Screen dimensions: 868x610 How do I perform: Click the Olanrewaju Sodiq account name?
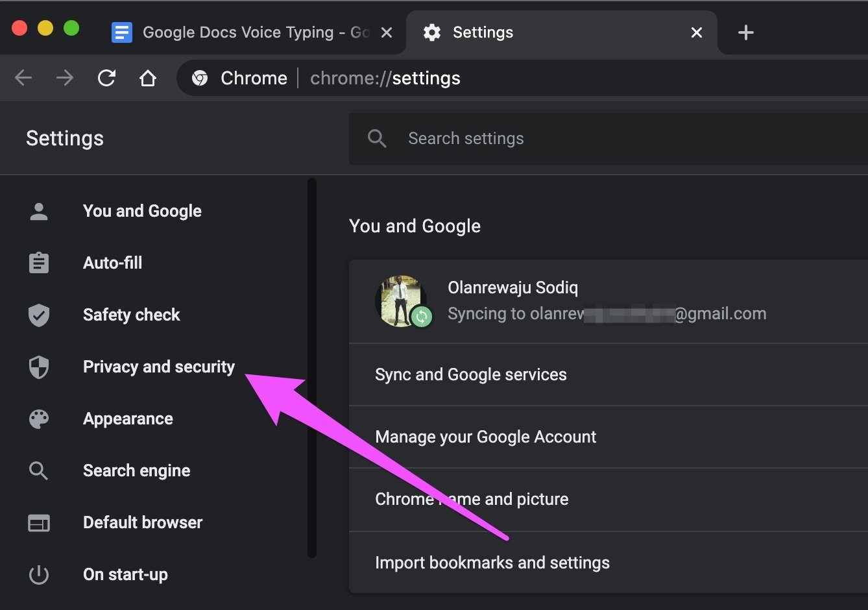(512, 287)
